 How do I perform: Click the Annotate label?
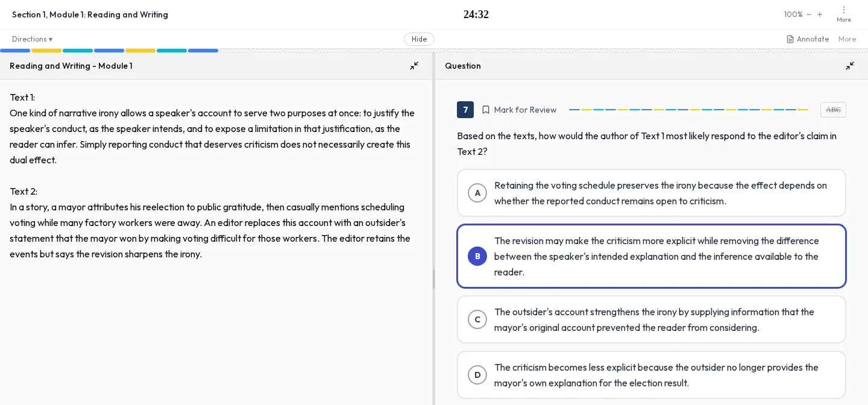(813, 39)
